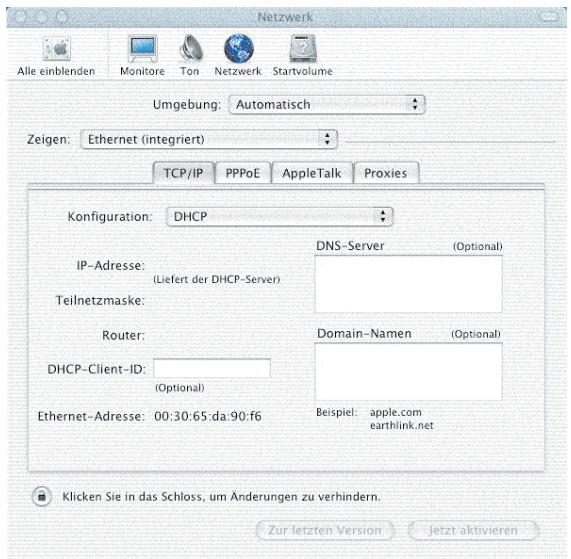Click into the DNS-Server text box

[409, 284]
